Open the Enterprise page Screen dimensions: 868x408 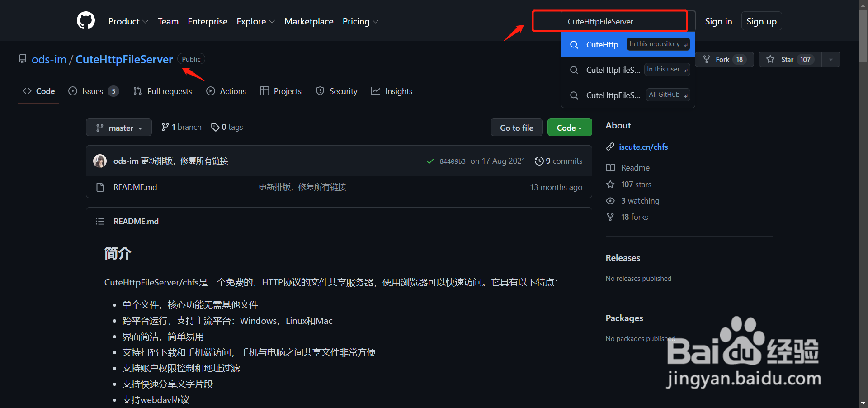coord(208,21)
